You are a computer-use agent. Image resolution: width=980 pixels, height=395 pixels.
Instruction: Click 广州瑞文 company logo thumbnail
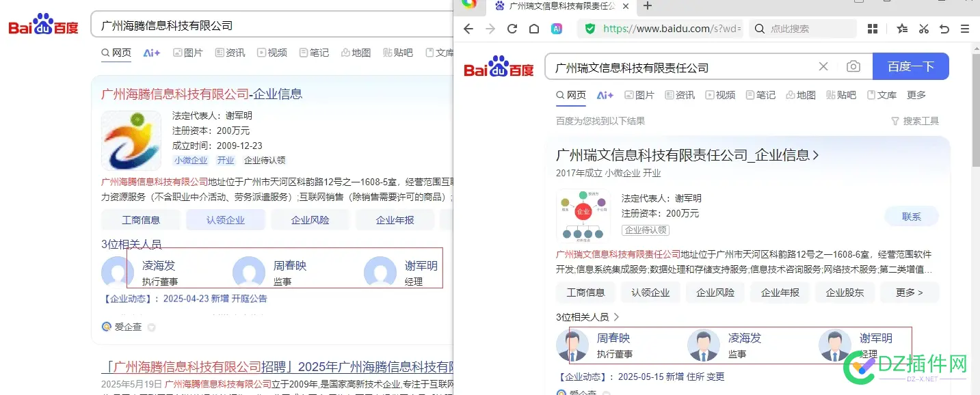[x=583, y=216]
